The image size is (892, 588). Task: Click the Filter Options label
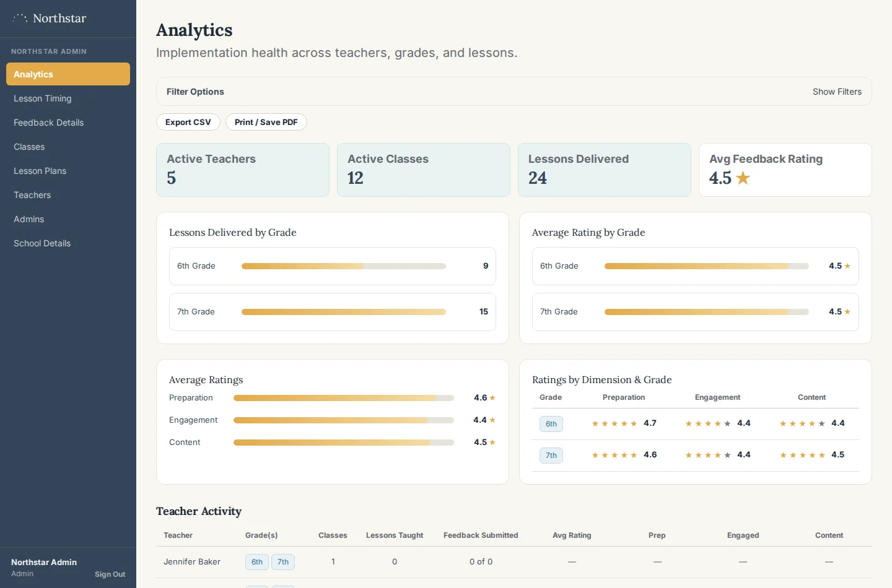click(x=195, y=92)
